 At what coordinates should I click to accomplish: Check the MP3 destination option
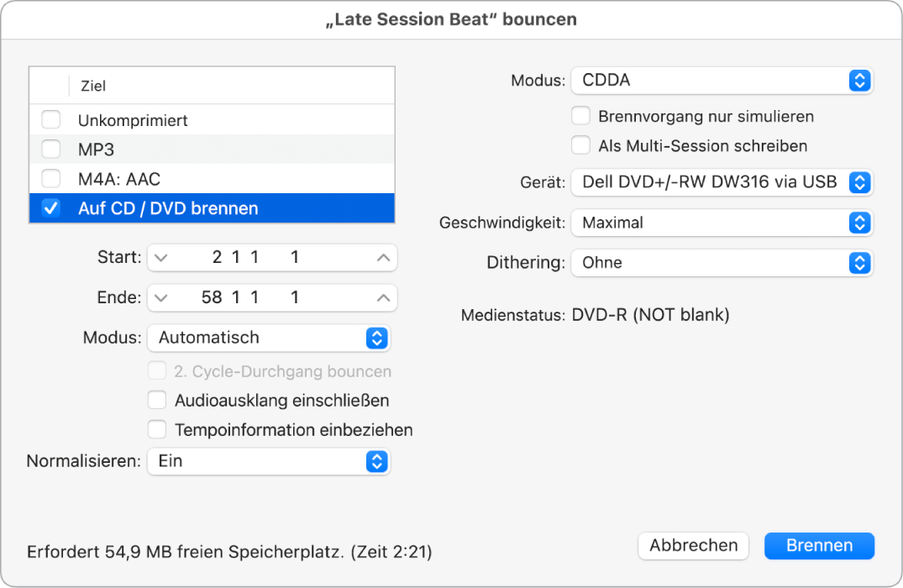50,149
